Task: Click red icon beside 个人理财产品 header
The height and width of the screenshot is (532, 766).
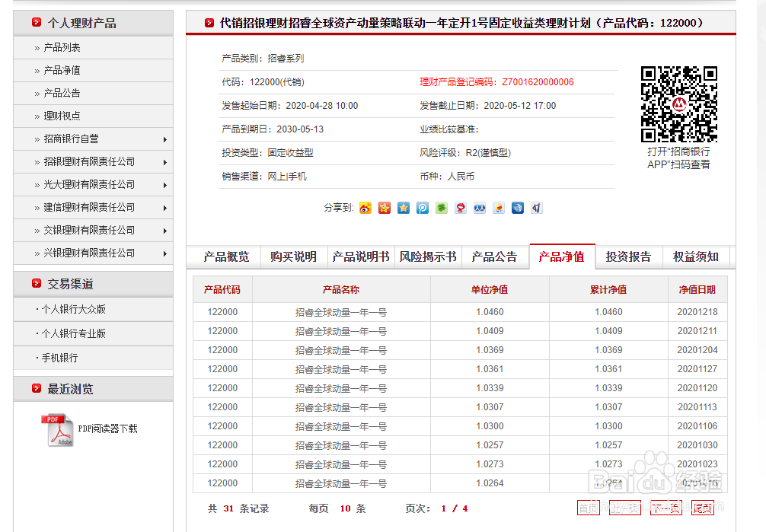Action: pyautogui.click(x=37, y=23)
